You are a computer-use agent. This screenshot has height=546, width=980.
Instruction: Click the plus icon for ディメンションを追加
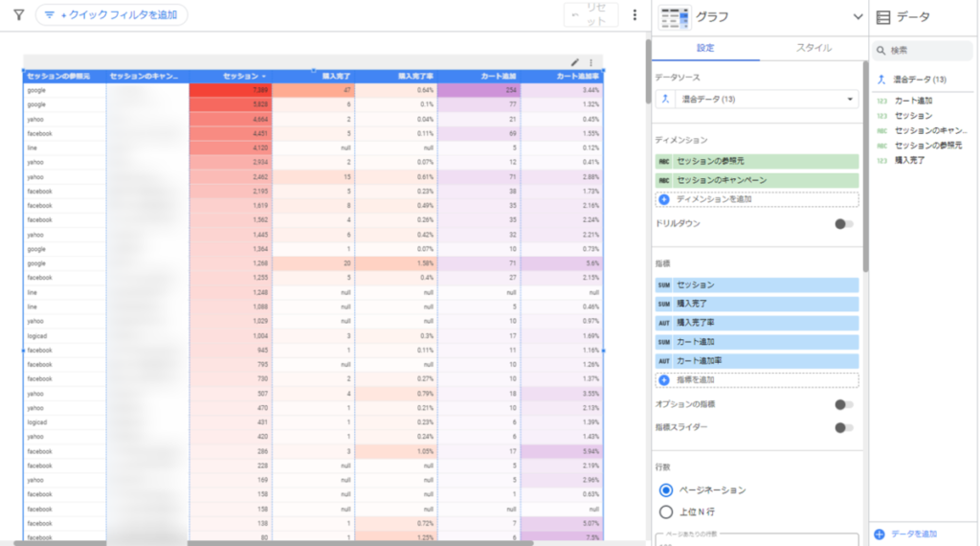[x=664, y=199]
